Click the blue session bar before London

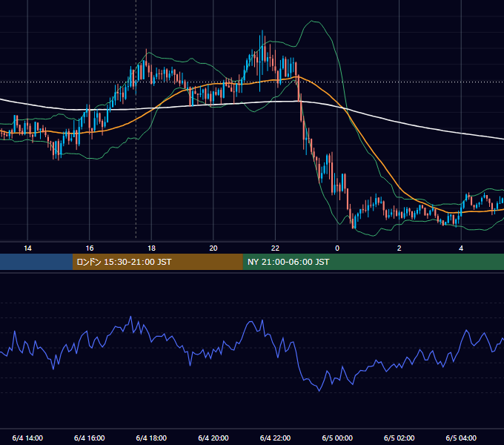click(x=36, y=262)
